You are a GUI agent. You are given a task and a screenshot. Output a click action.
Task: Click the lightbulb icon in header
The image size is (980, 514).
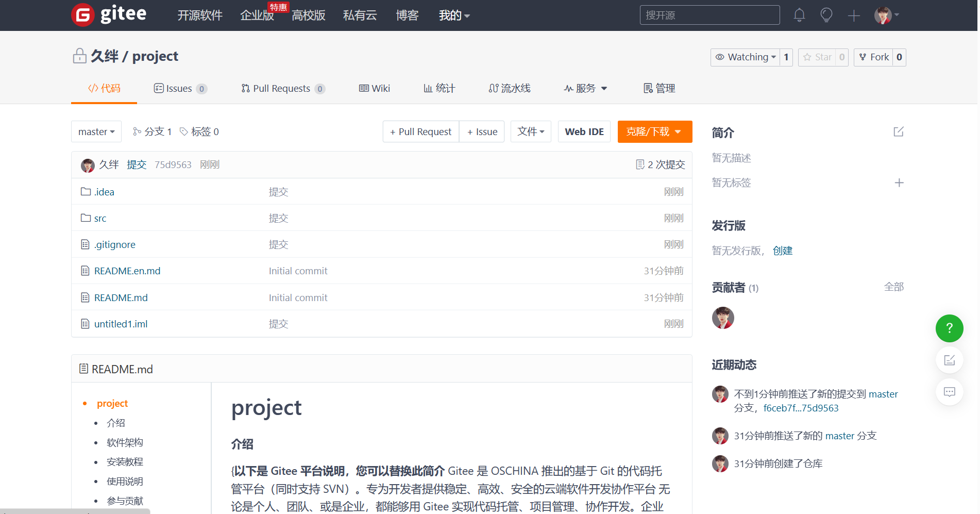pos(826,15)
